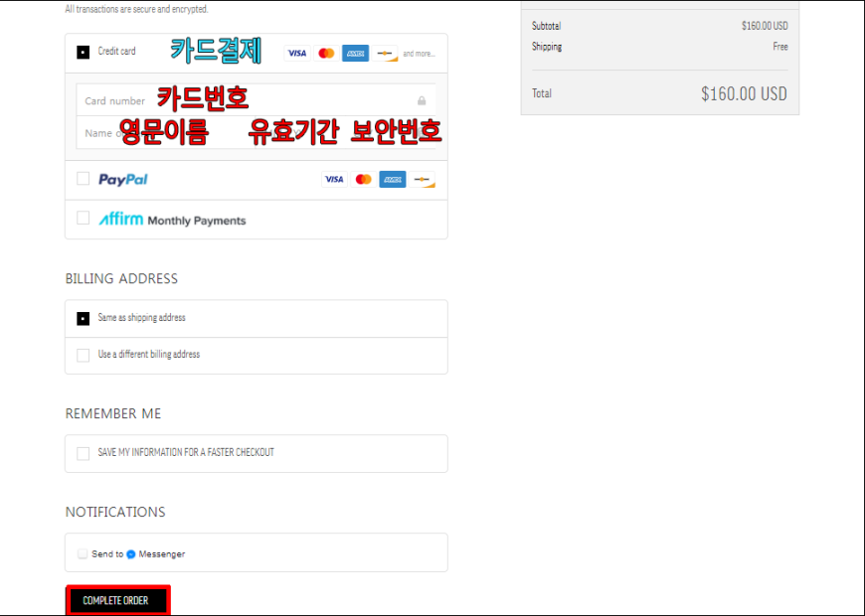
Task: Click the Subtotal $160.00 USD value
Action: (765, 26)
